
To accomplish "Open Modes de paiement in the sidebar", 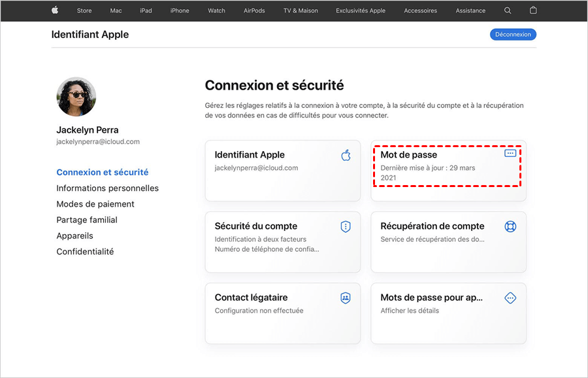I will click(95, 204).
